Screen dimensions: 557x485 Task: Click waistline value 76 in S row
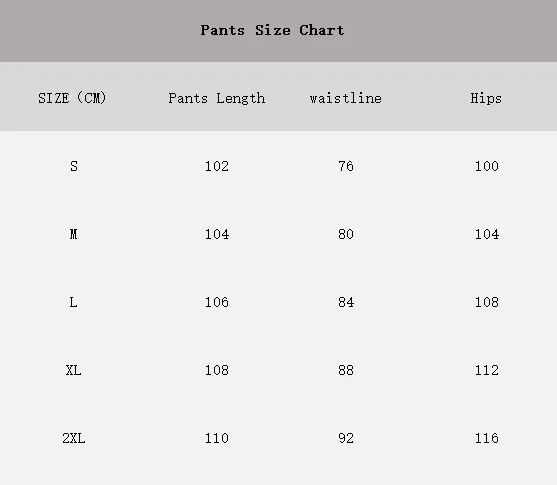click(346, 166)
